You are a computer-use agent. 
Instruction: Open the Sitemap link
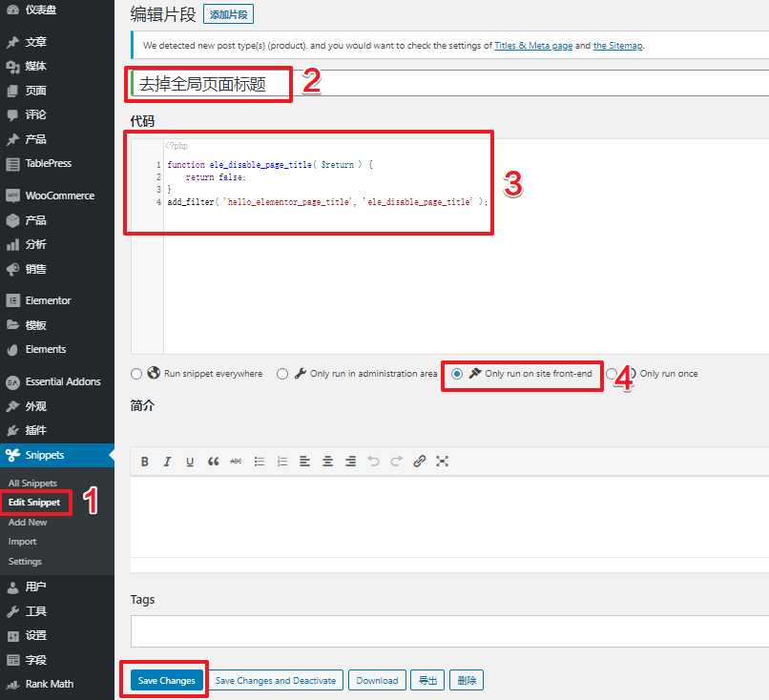tap(618, 46)
